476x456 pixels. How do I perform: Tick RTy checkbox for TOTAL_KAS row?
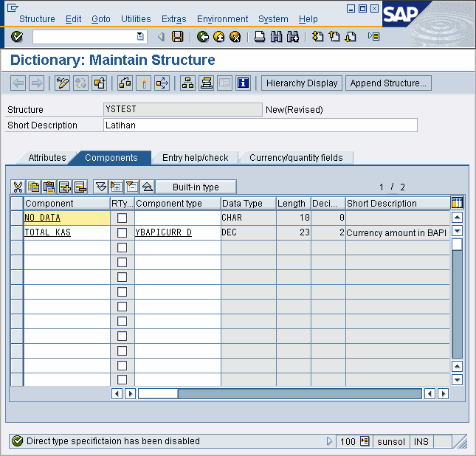tap(122, 232)
